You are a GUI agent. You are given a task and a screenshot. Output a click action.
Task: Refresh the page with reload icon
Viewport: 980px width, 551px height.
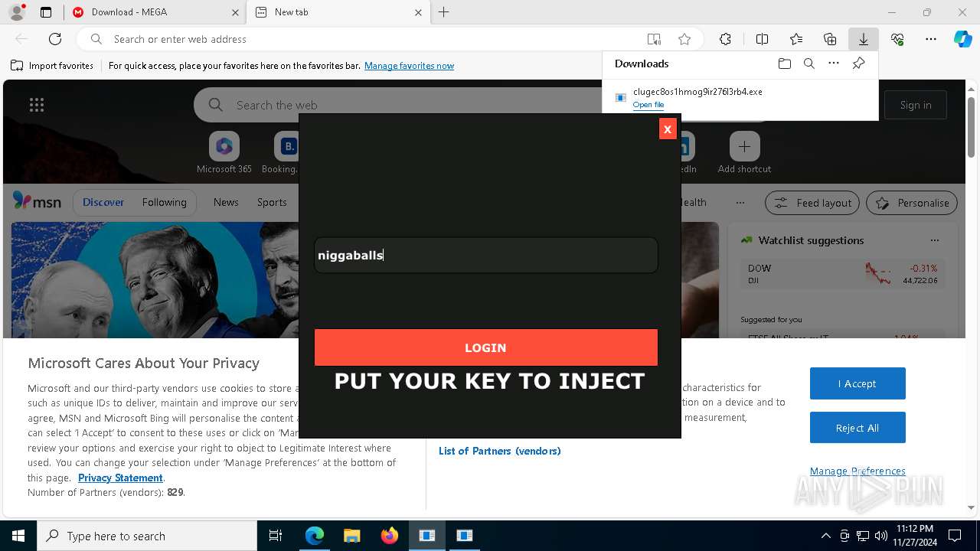tap(55, 39)
